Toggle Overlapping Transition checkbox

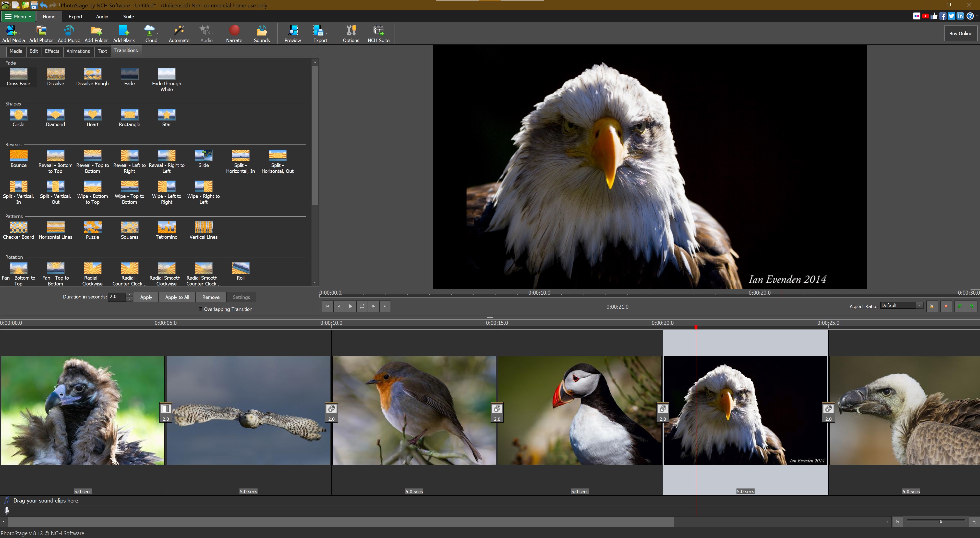199,309
